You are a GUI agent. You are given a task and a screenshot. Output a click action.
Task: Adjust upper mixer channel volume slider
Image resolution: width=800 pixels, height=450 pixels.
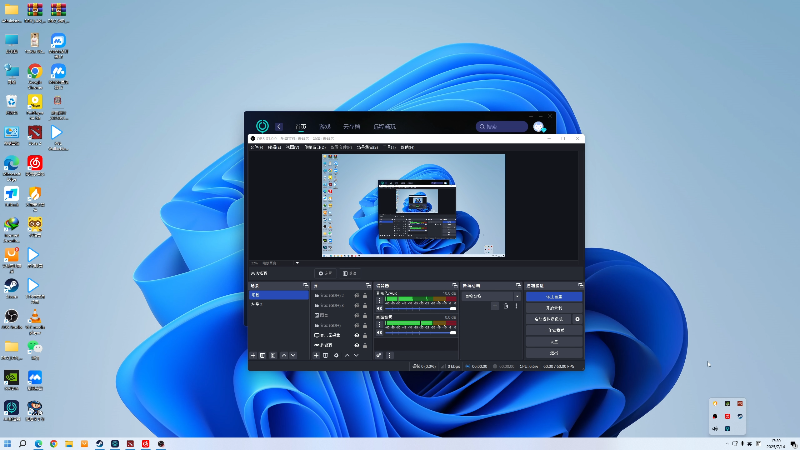tap(420, 309)
